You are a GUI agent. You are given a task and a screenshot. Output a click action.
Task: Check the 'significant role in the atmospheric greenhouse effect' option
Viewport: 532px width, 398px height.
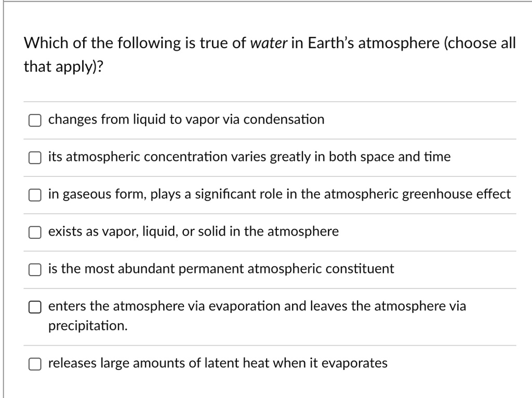point(34,195)
